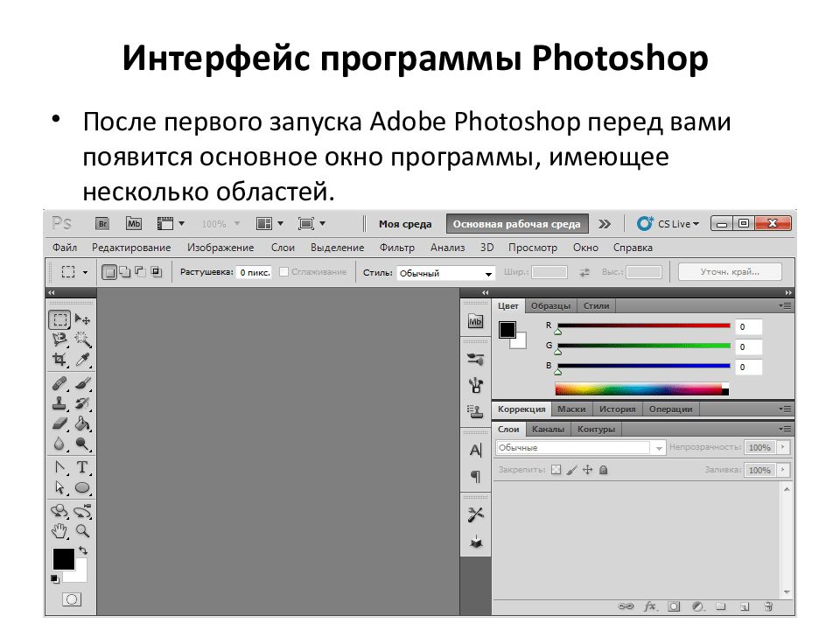Open the Фильтр menu
The height and width of the screenshot is (630, 840).
(397, 248)
